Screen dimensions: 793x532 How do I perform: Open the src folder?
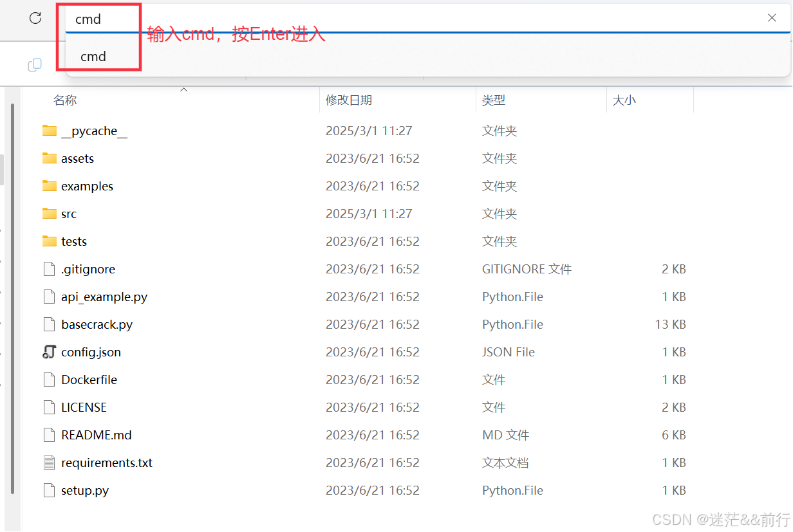pyautogui.click(x=69, y=214)
